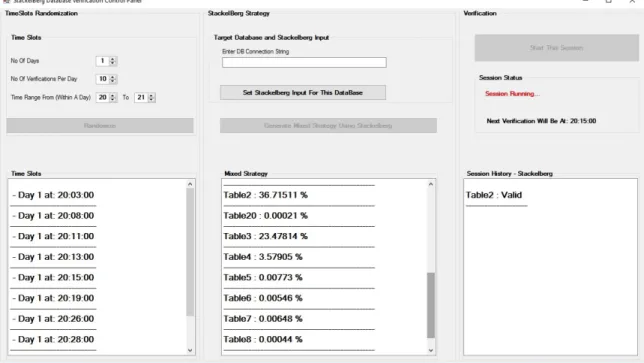Click the Enter DB Connection String label
The image size is (644, 363).
[x=255, y=51]
